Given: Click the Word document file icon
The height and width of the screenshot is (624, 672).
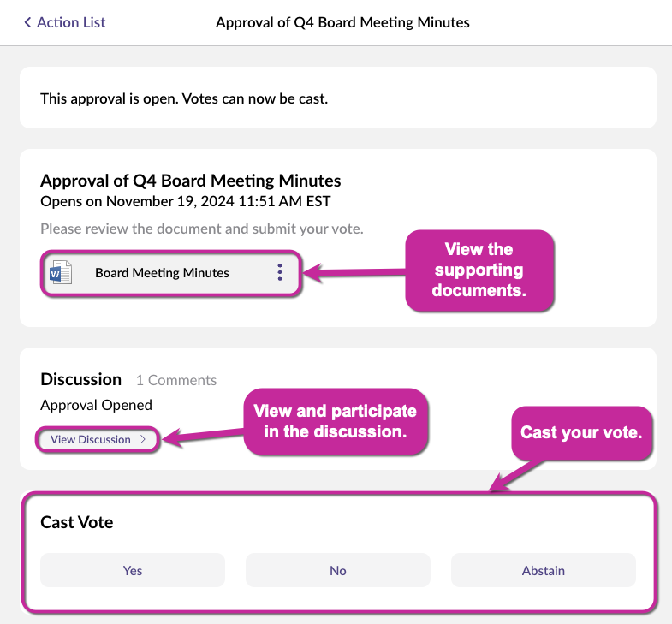Looking at the screenshot, I should coord(61,273).
